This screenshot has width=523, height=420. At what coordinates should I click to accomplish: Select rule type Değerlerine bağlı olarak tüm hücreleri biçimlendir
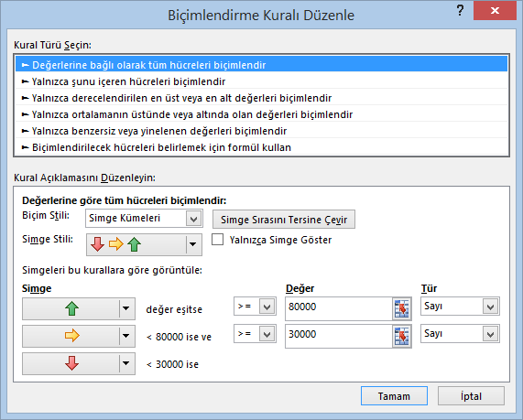pyautogui.click(x=262, y=65)
